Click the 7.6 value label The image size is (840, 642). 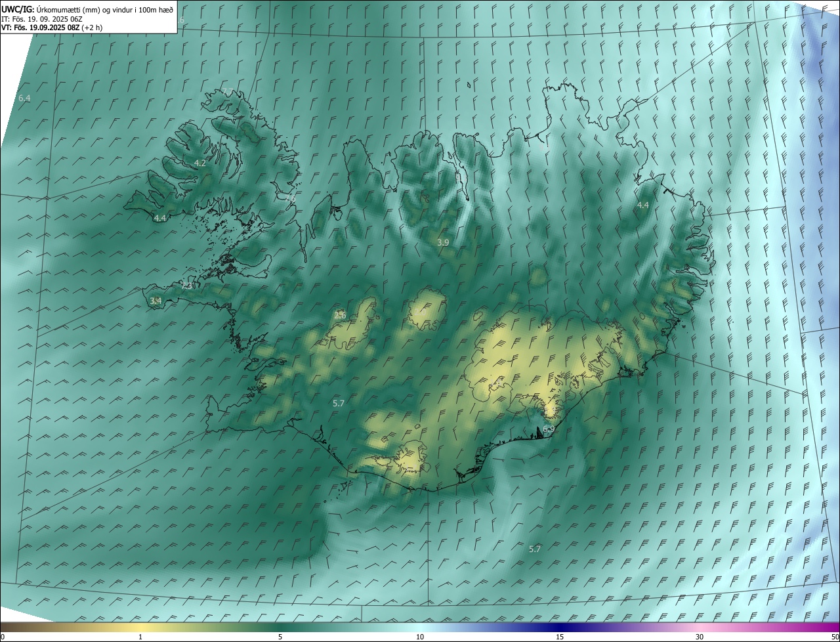coord(291,198)
